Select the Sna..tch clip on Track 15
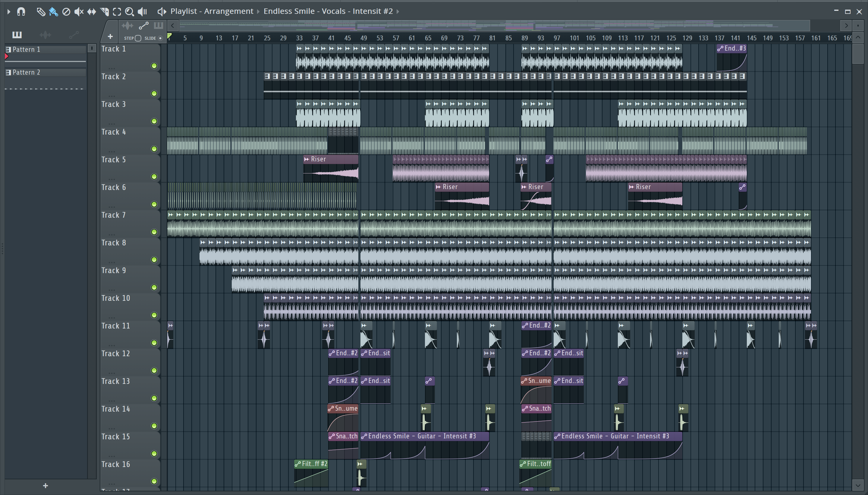Image resolution: width=868 pixels, height=495 pixels. tap(343, 445)
